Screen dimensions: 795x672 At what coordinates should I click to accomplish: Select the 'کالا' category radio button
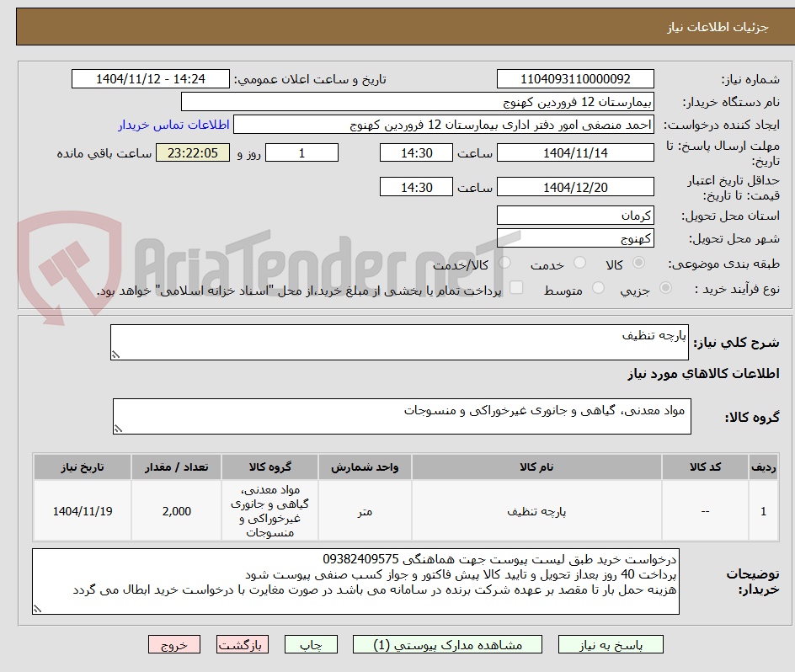(x=639, y=263)
